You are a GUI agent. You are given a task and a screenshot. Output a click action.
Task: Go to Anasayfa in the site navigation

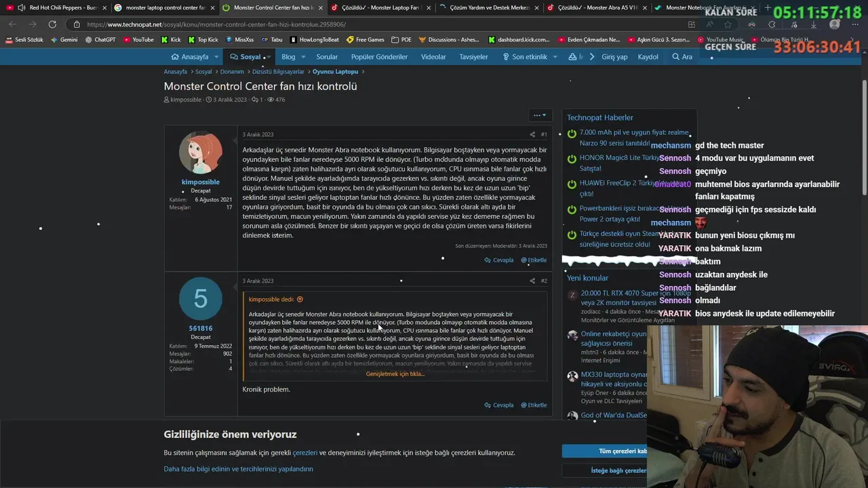pyautogui.click(x=190, y=57)
